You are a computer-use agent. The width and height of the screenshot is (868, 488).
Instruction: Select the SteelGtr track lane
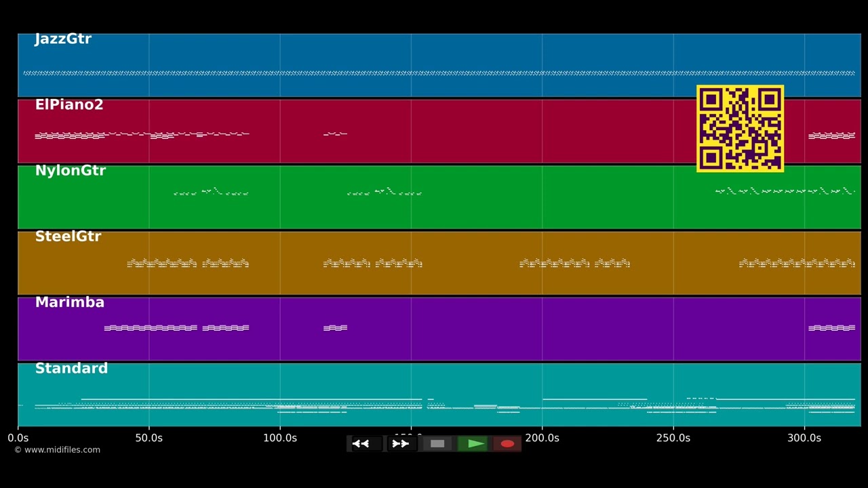(x=439, y=263)
